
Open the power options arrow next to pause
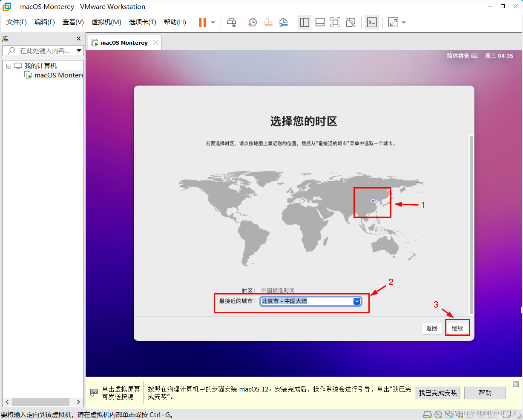point(213,22)
